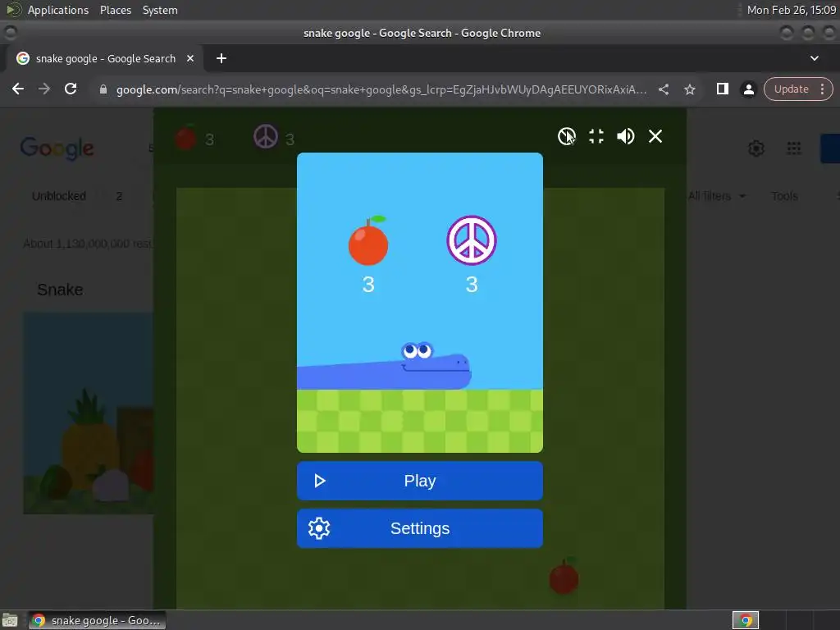Image resolution: width=840 pixels, height=630 pixels.
Task: Select the snake google taskbar window button
Action: [97, 620]
